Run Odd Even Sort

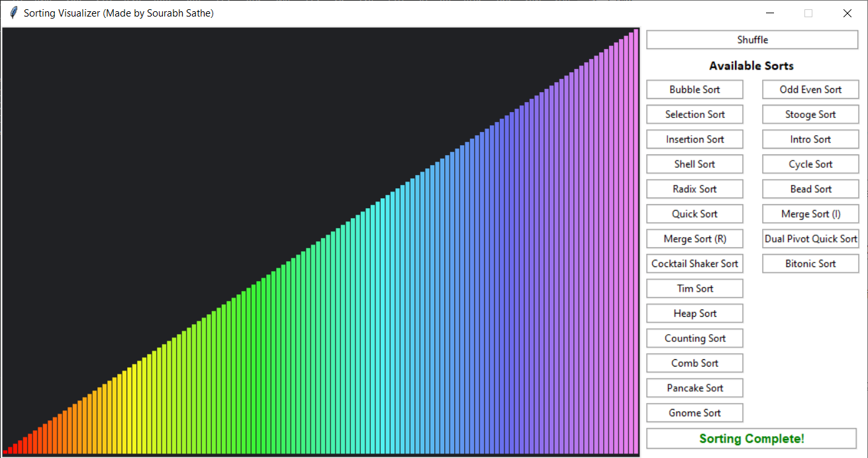pyautogui.click(x=810, y=89)
